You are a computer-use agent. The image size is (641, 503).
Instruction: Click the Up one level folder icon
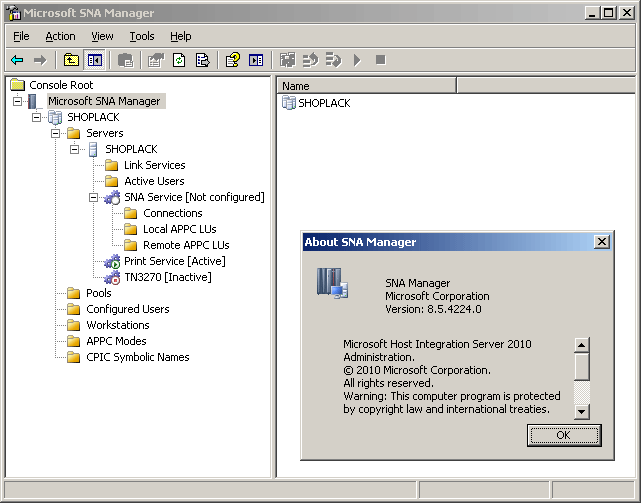72,60
